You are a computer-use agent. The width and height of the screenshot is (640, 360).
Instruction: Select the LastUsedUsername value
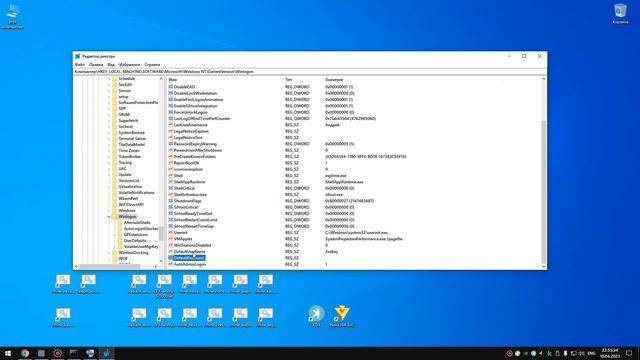click(190, 125)
